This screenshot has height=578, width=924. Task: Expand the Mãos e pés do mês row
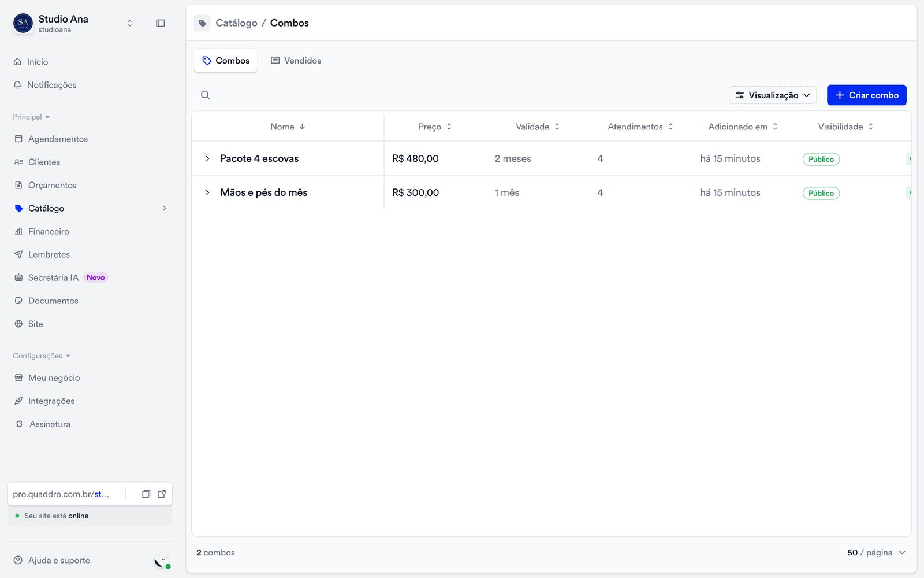click(207, 192)
